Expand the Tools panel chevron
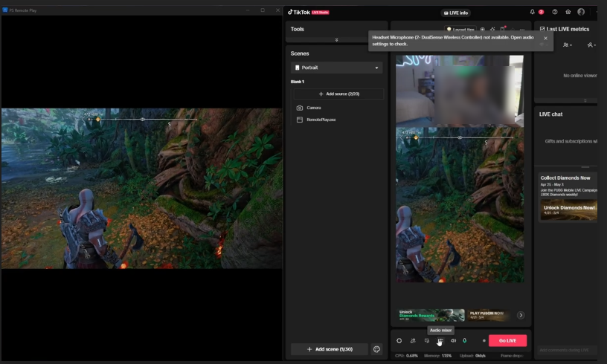Screen dimensions: 607x364 click(x=337, y=39)
